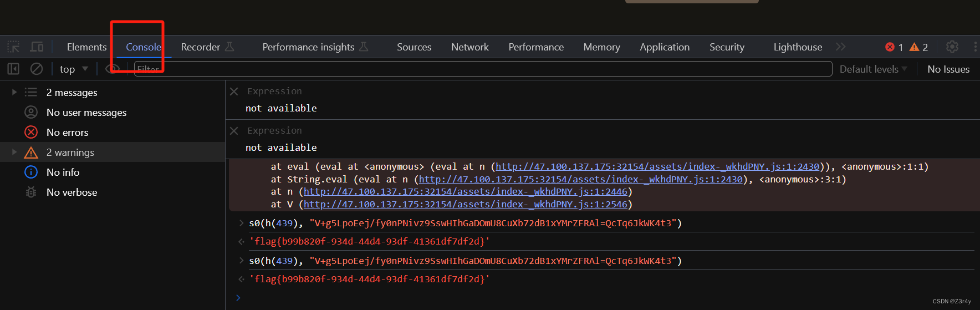980x310 pixels.
Task: Open the Memory tab
Action: (601, 47)
